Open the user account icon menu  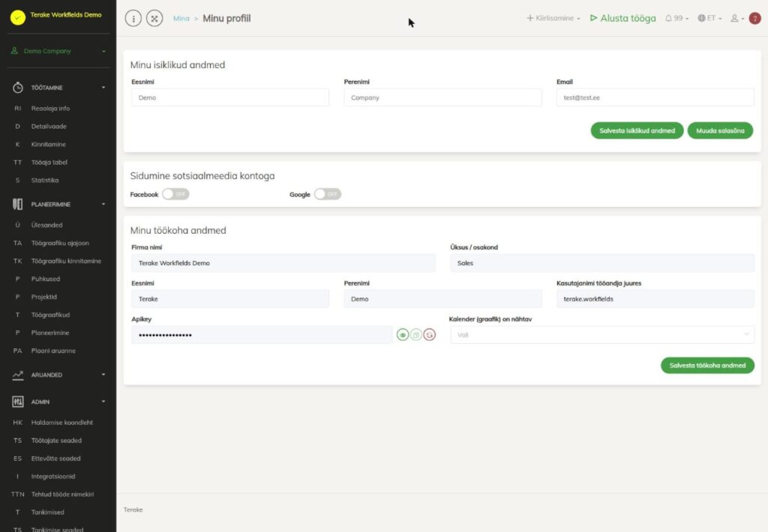[737, 18]
